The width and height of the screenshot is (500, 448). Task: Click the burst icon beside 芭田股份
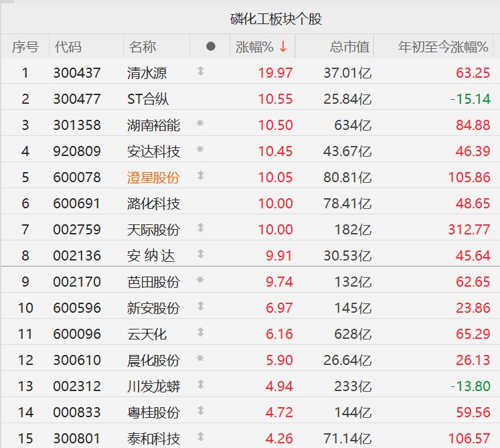200,281
